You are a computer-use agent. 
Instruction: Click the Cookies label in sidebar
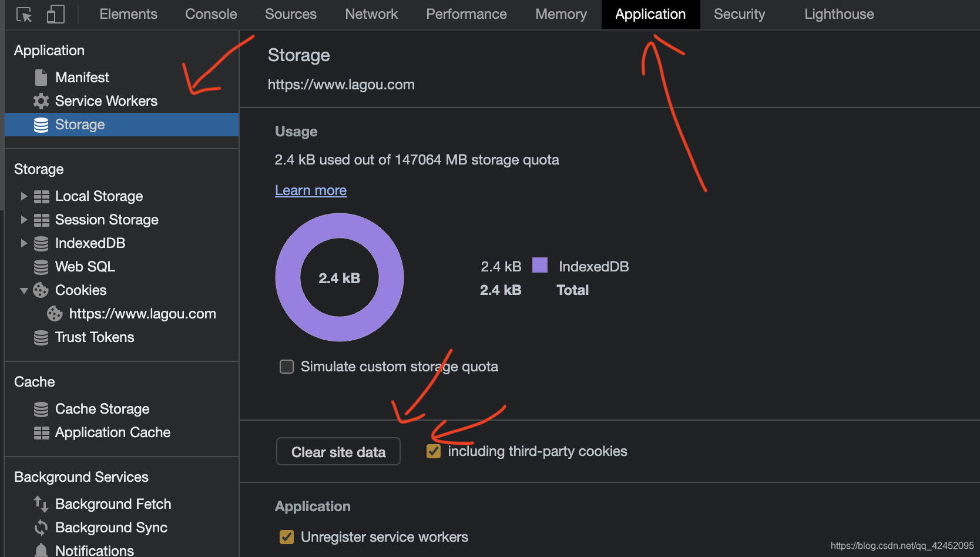click(x=81, y=290)
